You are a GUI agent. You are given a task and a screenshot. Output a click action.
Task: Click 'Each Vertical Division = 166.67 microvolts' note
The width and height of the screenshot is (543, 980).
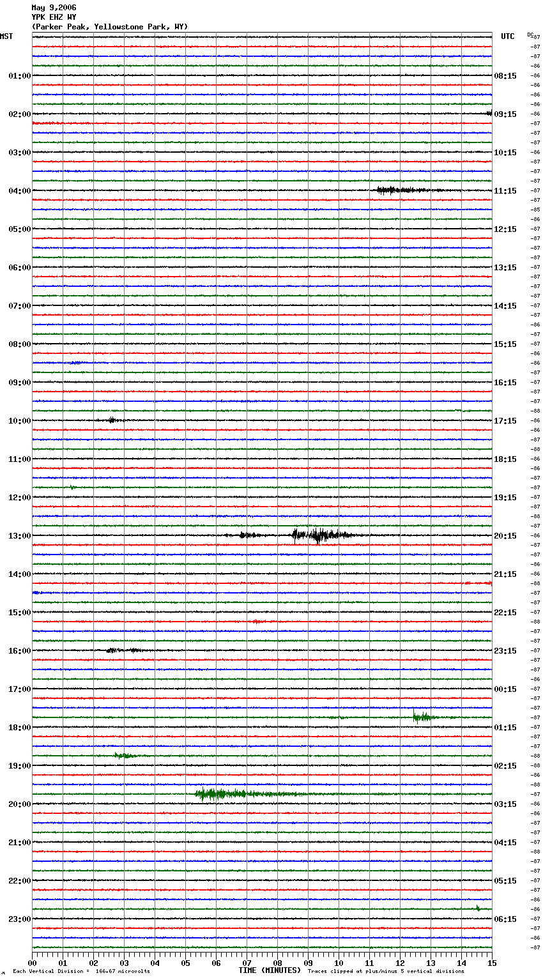coord(81,972)
